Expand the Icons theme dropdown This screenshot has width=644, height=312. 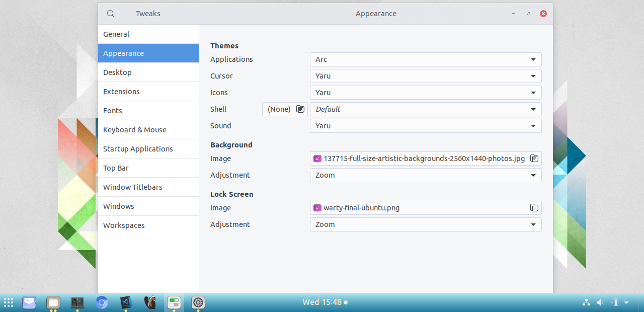tap(426, 93)
